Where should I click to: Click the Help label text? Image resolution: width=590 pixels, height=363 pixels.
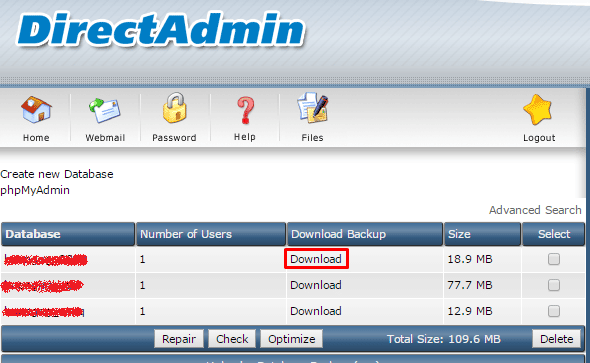[x=245, y=137]
